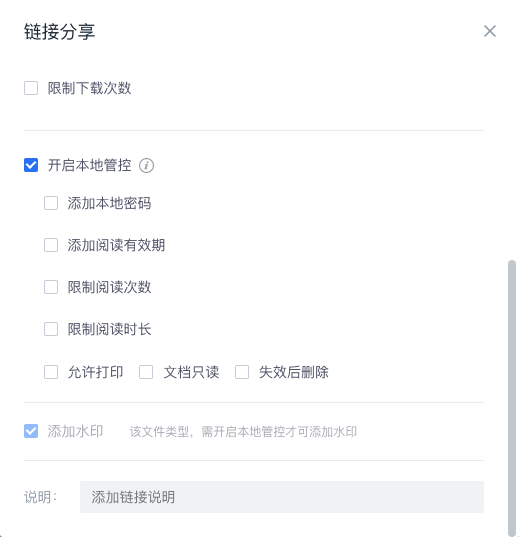
Task: Select the 文档只读 checkbox
Action: coord(146,372)
